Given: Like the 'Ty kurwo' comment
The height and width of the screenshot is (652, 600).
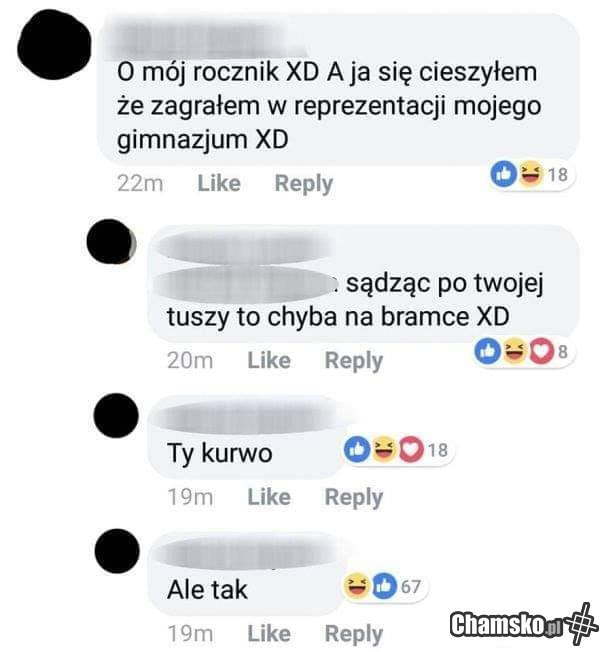Looking at the screenshot, I should tap(269, 497).
